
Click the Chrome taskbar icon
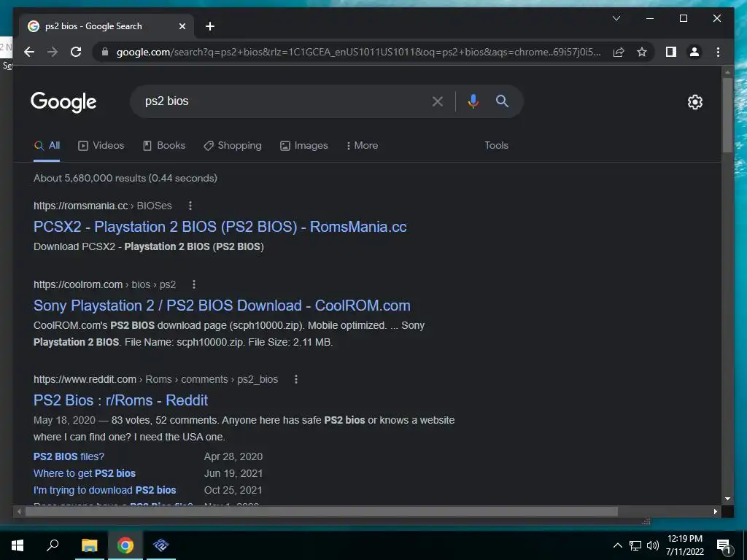pyautogui.click(x=125, y=545)
